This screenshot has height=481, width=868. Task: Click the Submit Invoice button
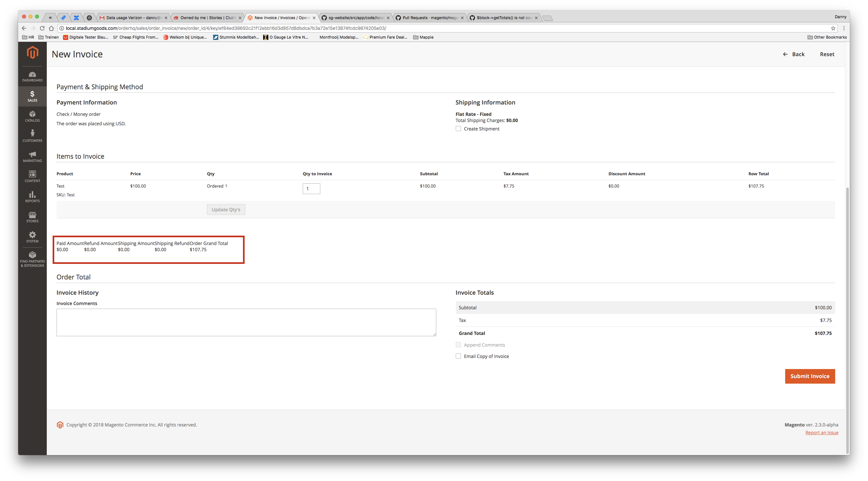coord(810,376)
